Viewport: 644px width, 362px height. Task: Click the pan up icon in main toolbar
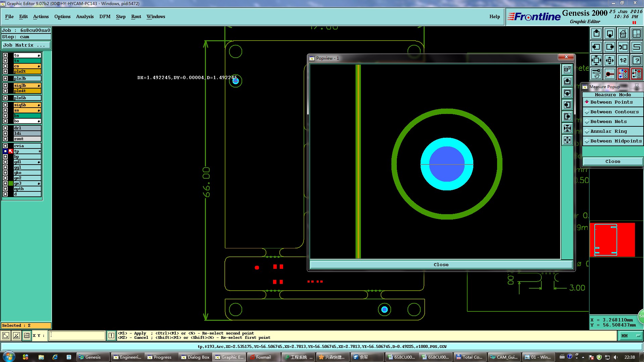[596, 34]
